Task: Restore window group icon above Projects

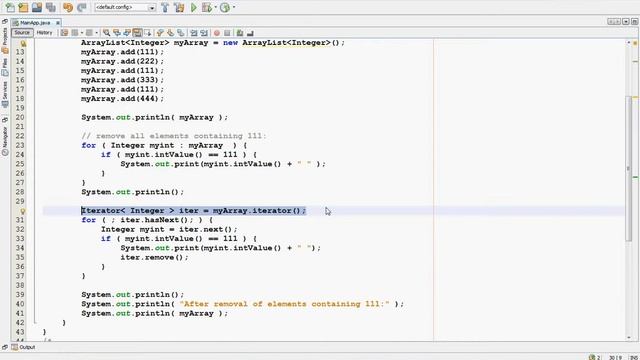Action: tap(5, 22)
